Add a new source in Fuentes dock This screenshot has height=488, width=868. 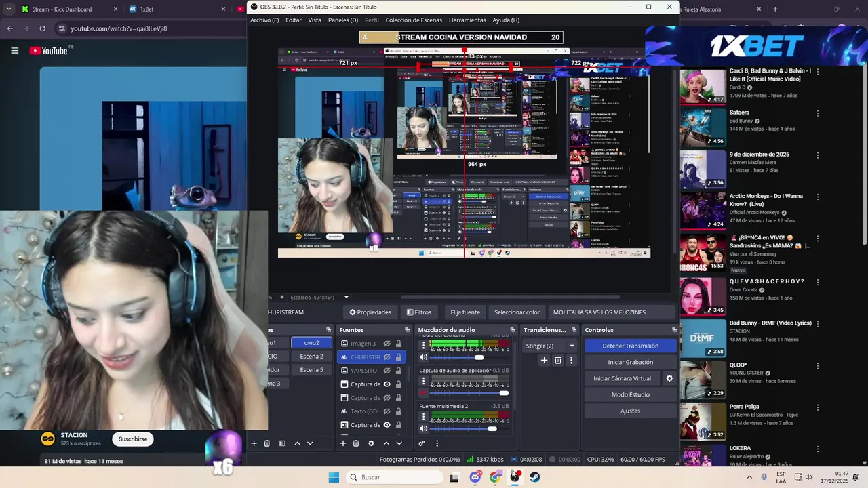342,443
